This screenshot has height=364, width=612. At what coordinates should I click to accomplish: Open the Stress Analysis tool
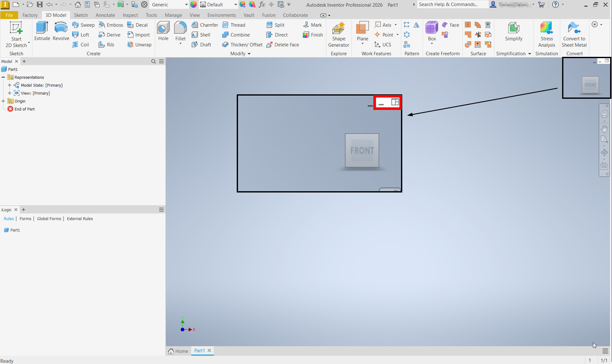[547, 33]
